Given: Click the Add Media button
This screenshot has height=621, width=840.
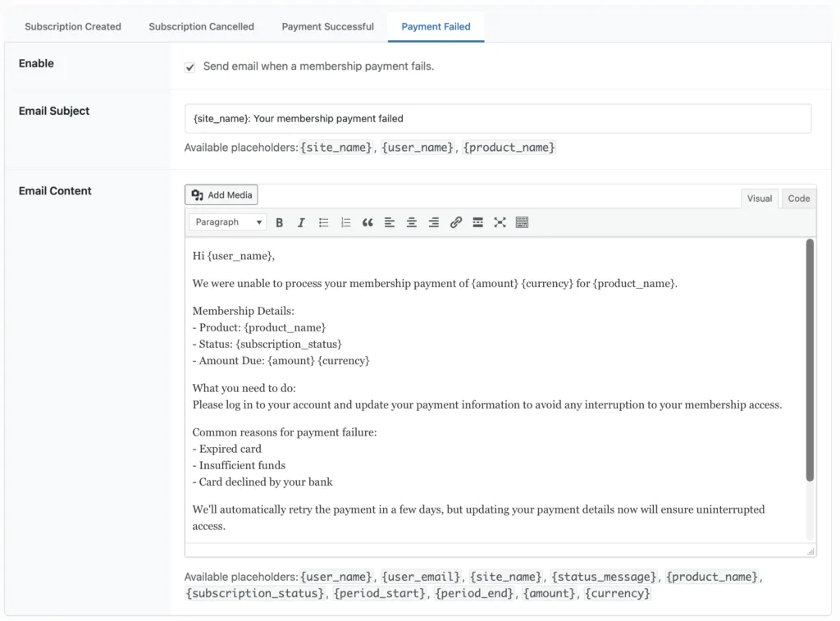Looking at the screenshot, I should [221, 195].
